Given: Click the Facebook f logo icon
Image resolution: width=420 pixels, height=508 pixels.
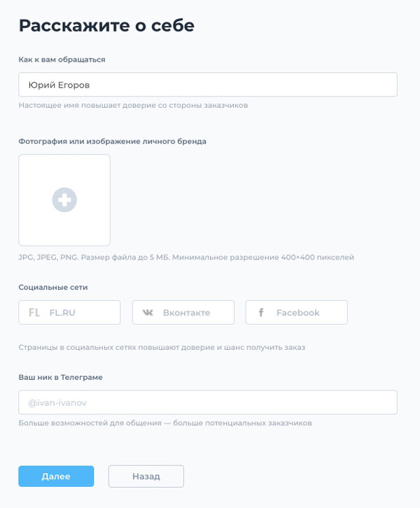Looking at the screenshot, I should 261,312.
